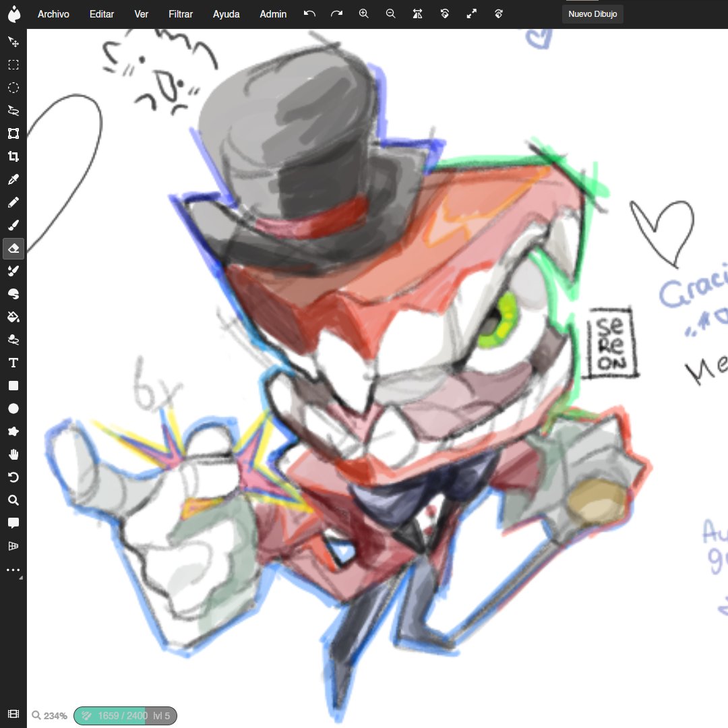
Task: Select the Hand pan tool
Action: tap(13, 454)
